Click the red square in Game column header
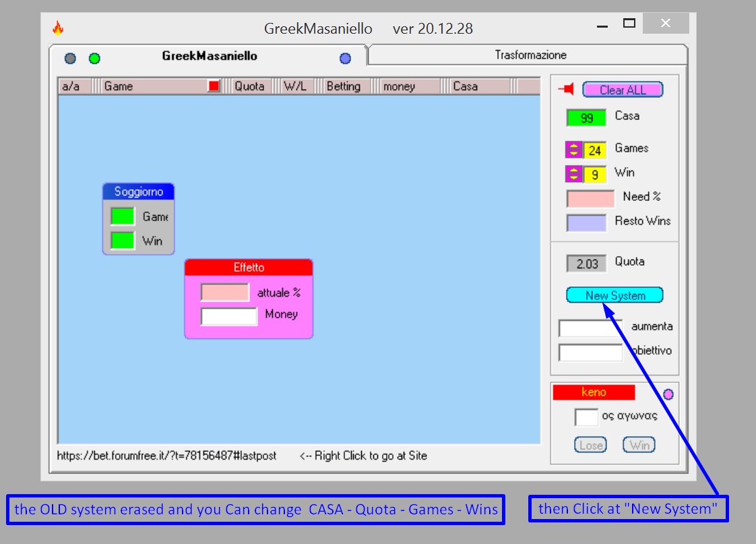Viewport: 756px width, 544px height. point(214,86)
